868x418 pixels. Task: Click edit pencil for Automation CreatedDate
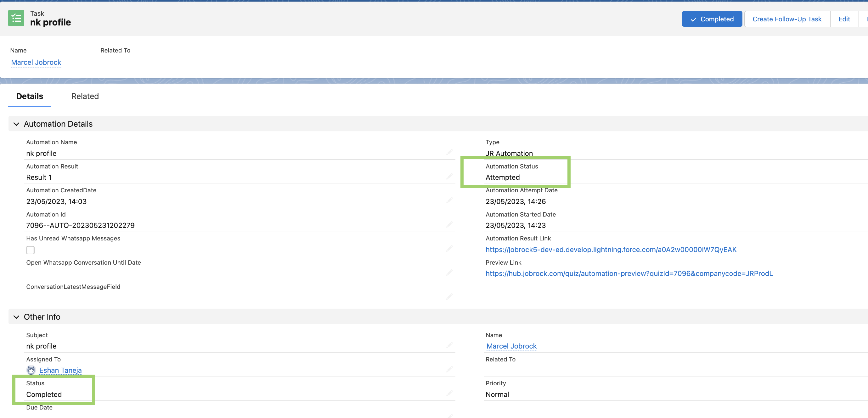click(449, 200)
